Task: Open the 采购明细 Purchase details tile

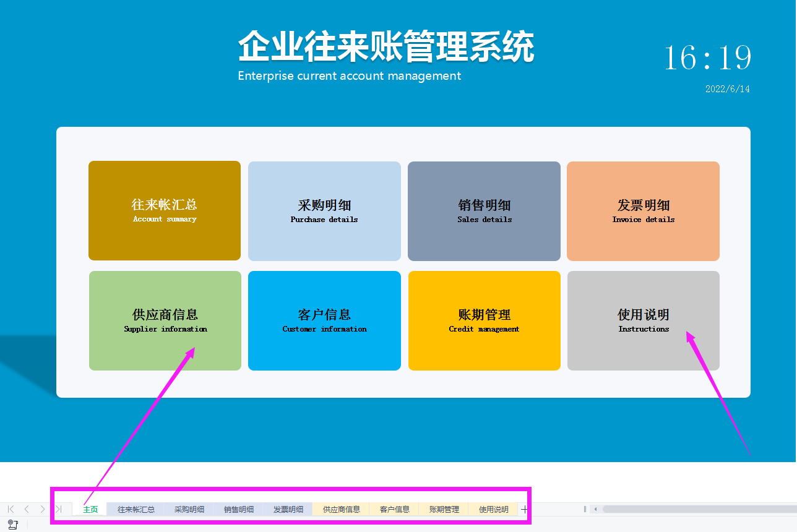Action: coord(324,211)
